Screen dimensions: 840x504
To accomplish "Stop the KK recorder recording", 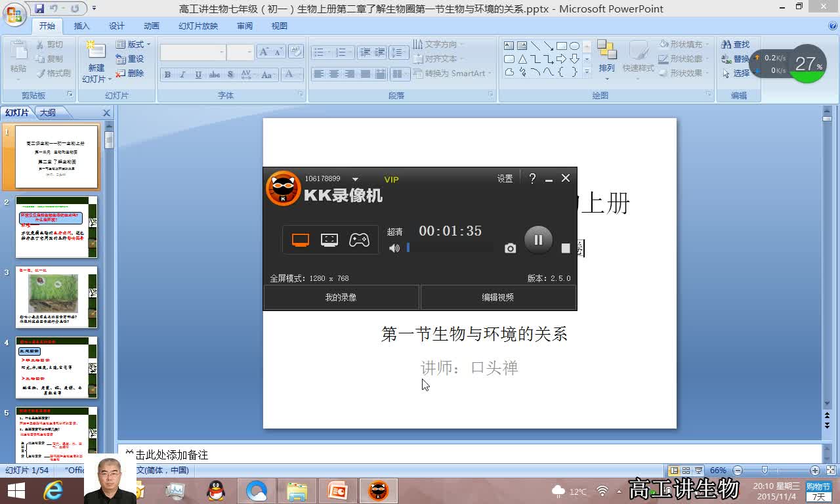I will pos(566,248).
